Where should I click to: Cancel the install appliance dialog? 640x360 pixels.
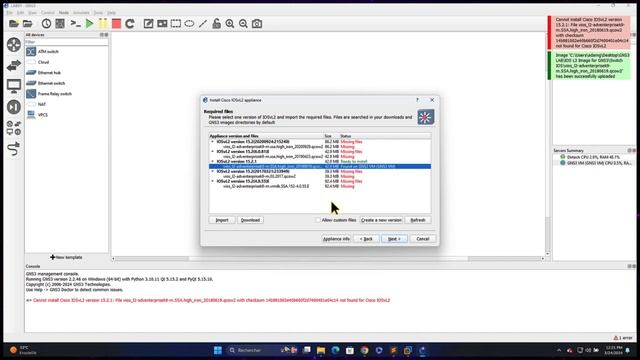422,239
